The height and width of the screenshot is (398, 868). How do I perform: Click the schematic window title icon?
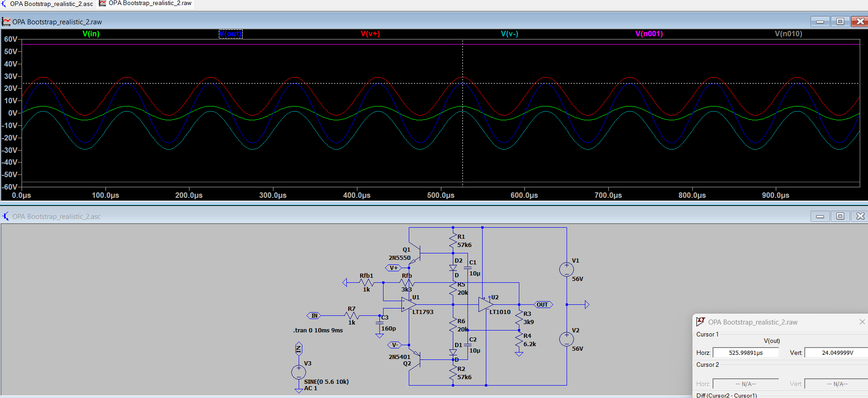pos(6,216)
